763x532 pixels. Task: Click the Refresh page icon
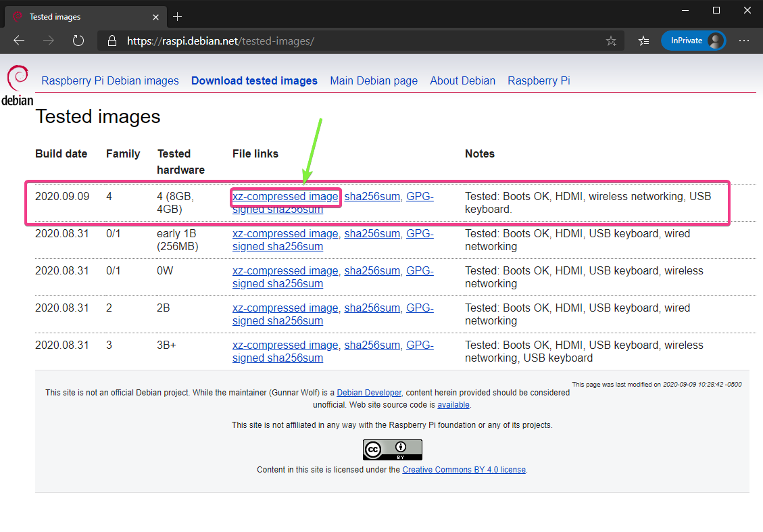click(78, 41)
